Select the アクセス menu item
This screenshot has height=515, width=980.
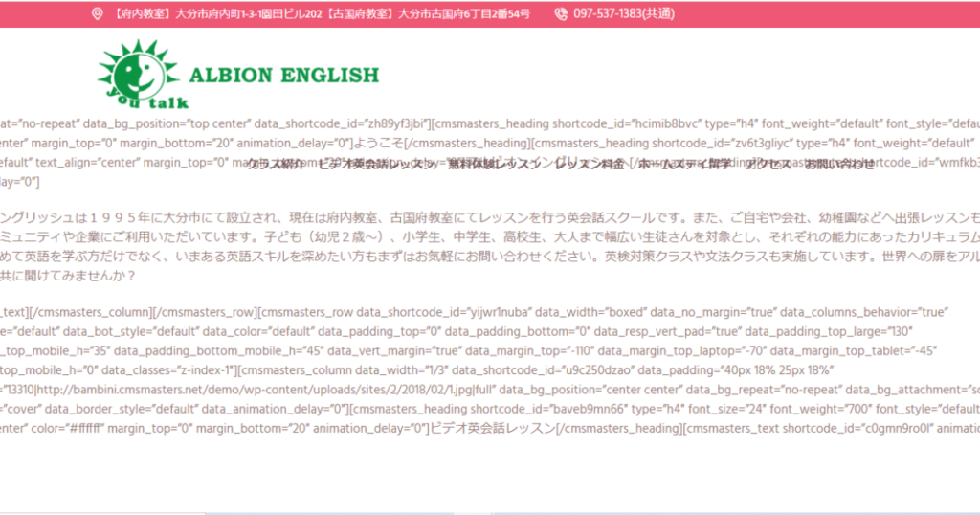tap(768, 164)
